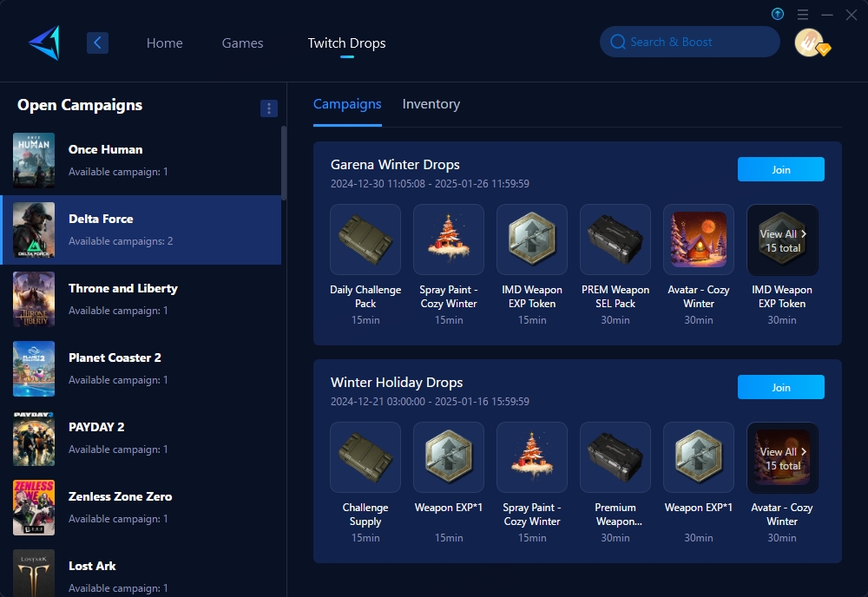Open the user profile avatar
The image size is (868, 597).
pos(810,43)
